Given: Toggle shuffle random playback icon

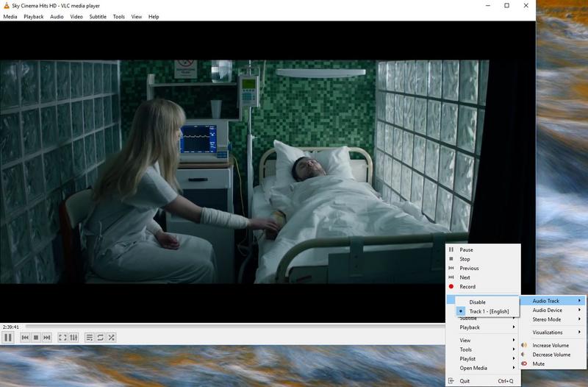Looking at the screenshot, I should pyautogui.click(x=112, y=338).
